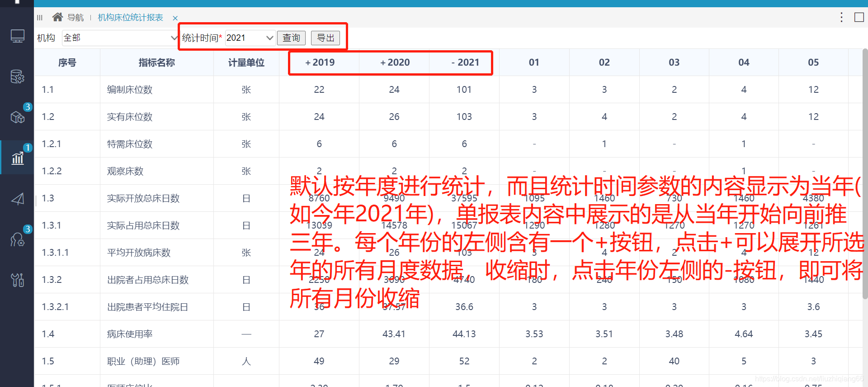
Task: Click the 03 month column header
Action: coord(674,62)
